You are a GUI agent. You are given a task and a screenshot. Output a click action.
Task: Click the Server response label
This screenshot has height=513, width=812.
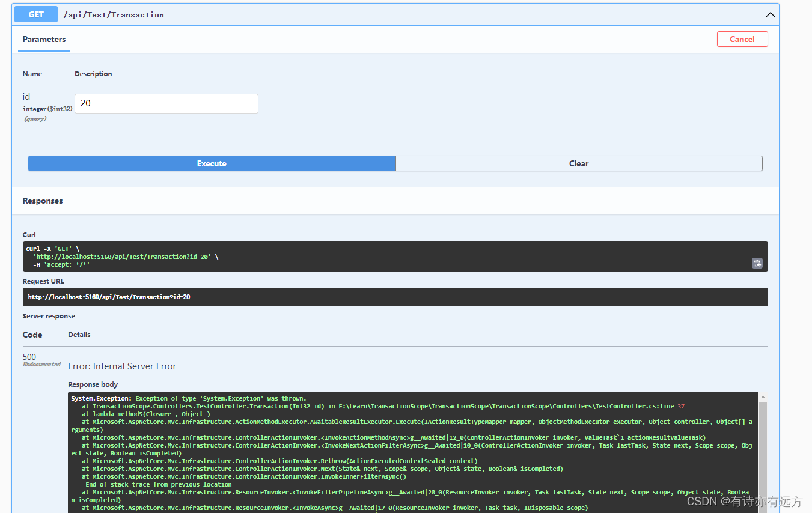pyautogui.click(x=49, y=316)
